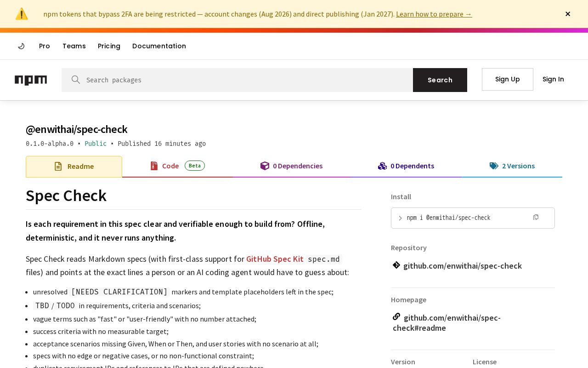
Task: Open the Repository github.com/enwithai/spec-check link
Action: 462,266
